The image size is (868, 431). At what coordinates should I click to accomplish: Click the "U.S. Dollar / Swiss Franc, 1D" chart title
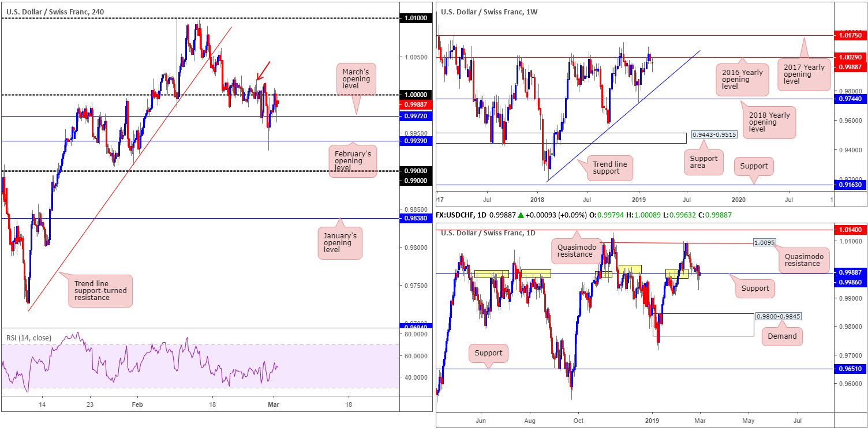point(488,233)
